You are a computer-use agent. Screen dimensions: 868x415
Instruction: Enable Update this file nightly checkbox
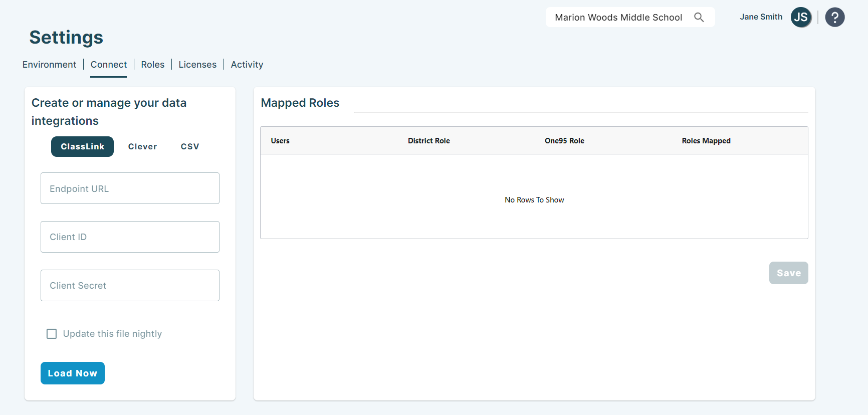point(52,334)
